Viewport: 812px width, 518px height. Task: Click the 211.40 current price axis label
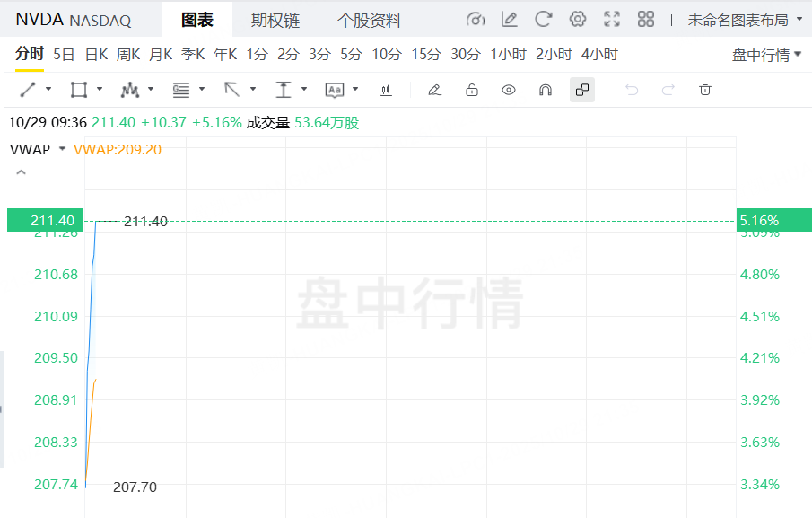tap(46, 220)
